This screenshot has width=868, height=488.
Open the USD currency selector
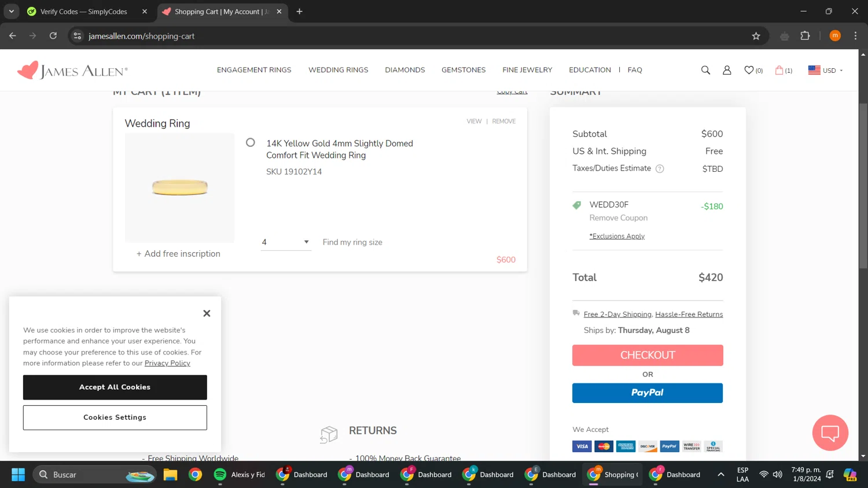tap(825, 70)
